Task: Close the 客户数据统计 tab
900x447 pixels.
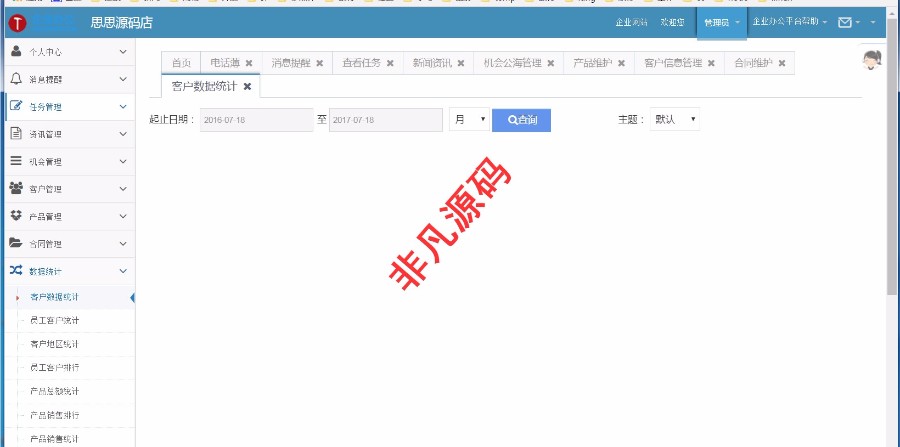Action: coord(247,86)
